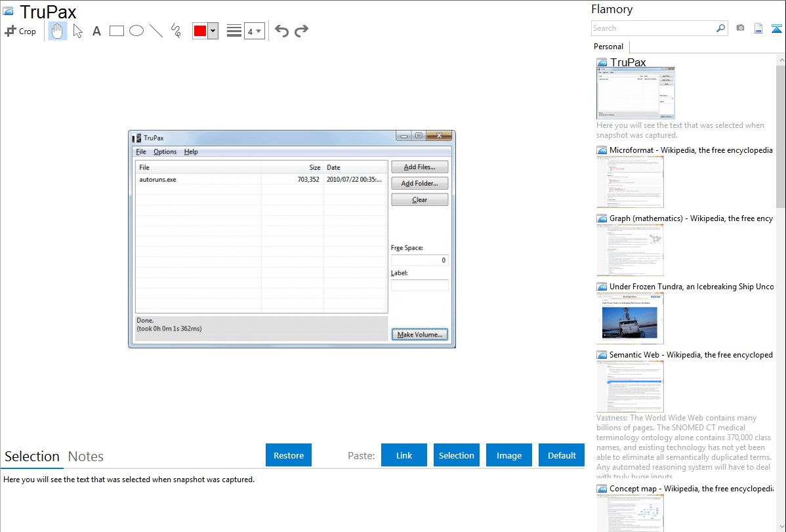Redo the last undone annotation

pos(301,31)
